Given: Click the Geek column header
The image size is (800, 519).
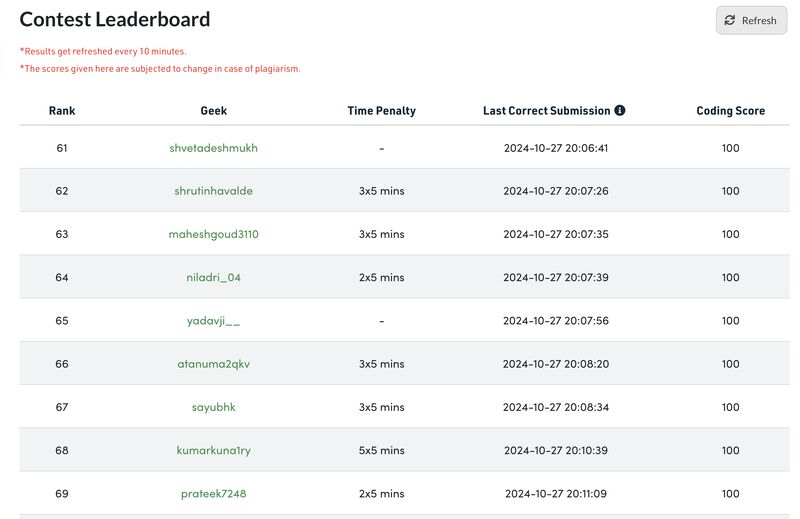Looking at the screenshot, I should [x=213, y=111].
